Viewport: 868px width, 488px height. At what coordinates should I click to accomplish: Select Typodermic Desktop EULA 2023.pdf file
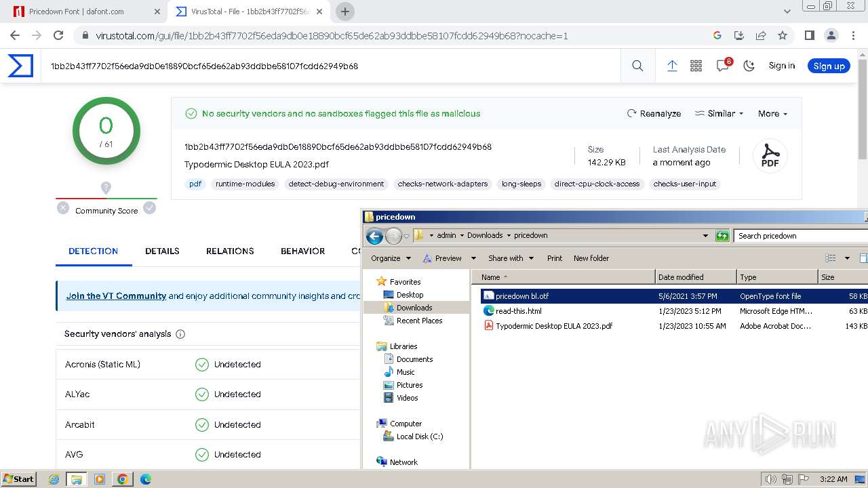[x=553, y=326]
